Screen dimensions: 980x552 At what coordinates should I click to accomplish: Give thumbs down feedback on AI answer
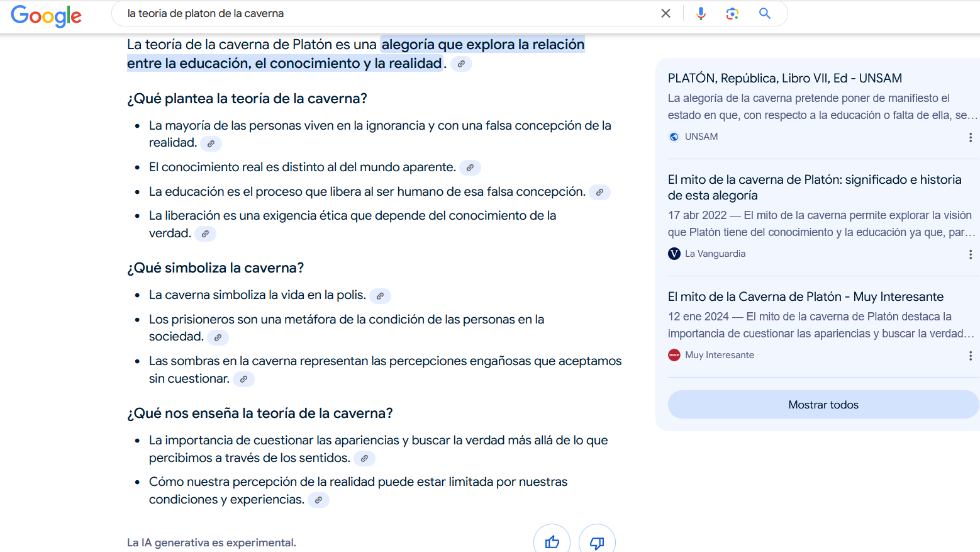597,541
